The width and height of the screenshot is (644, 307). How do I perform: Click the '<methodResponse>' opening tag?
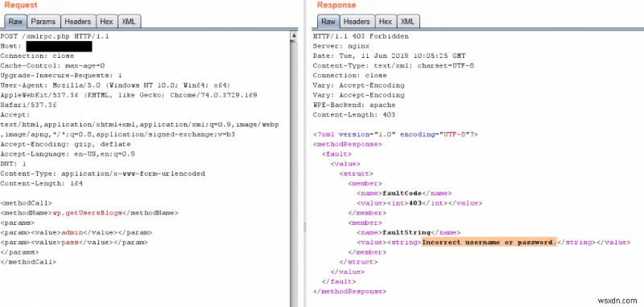348,144
